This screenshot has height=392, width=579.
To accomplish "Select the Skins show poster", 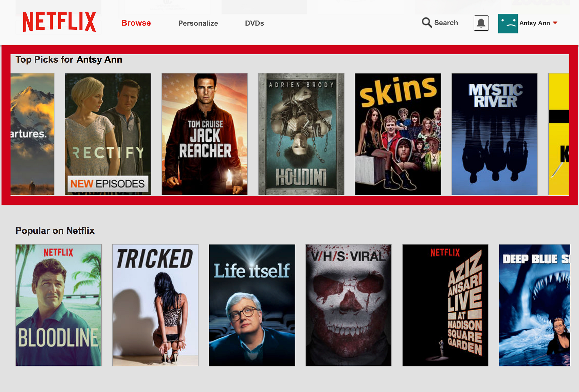I will [398, 134].
